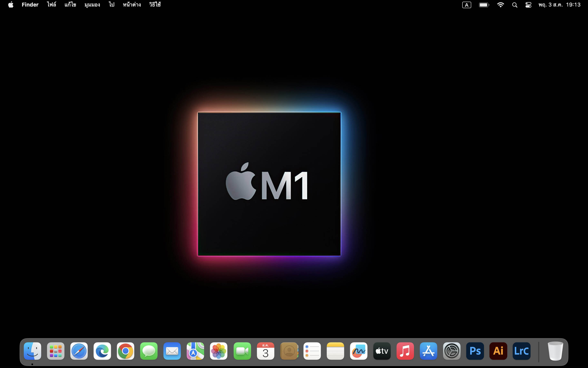This screenshot has height=368, width=588.
Task: Open Control Center
Action: click(x=528, y=5)
